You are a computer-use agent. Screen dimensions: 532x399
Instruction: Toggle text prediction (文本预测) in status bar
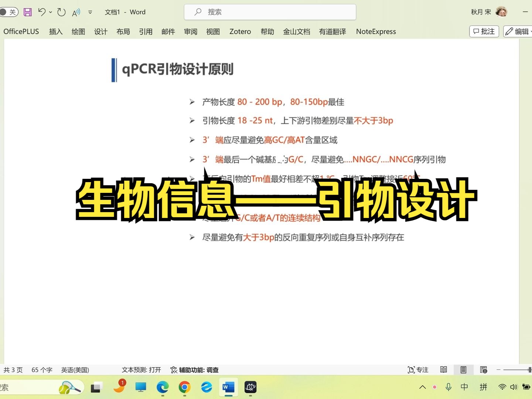point(141,369)
